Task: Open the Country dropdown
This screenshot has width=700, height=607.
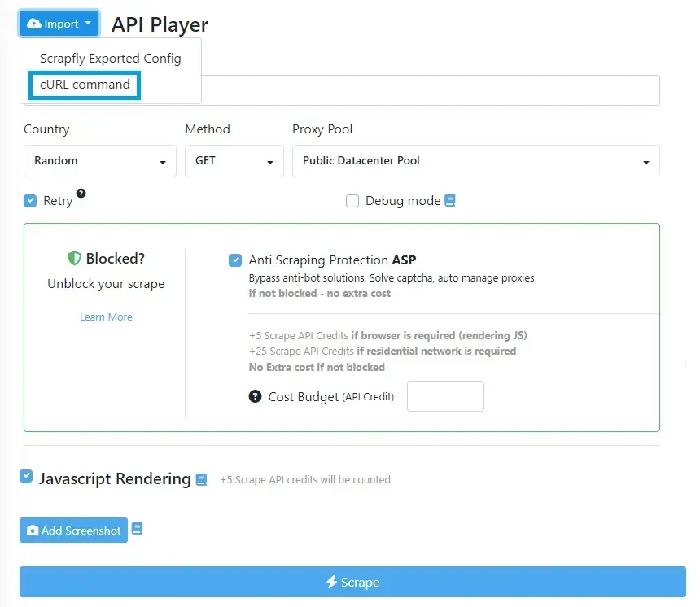Action: tap(99, 160)
